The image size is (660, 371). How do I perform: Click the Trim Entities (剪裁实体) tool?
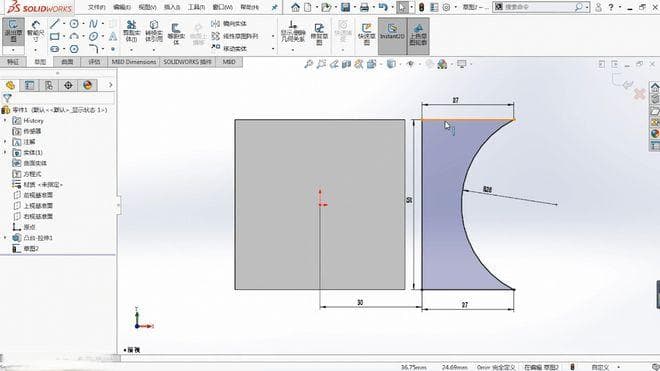click(x=131, y=31)
